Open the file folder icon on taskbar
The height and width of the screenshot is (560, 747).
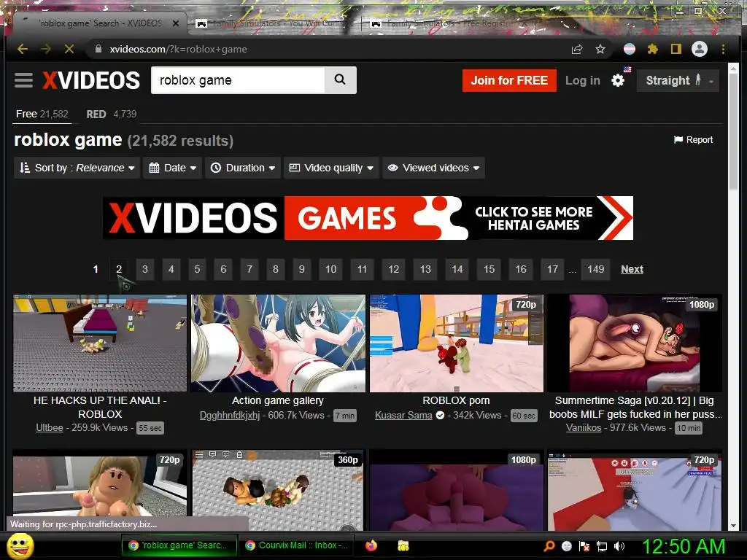tap(403, 545)
